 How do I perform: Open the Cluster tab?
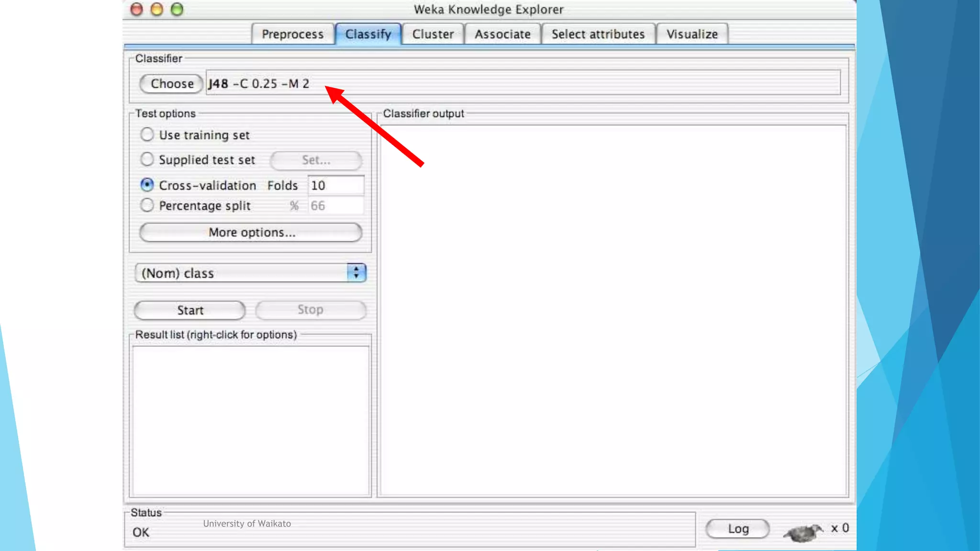coord(433,34)
